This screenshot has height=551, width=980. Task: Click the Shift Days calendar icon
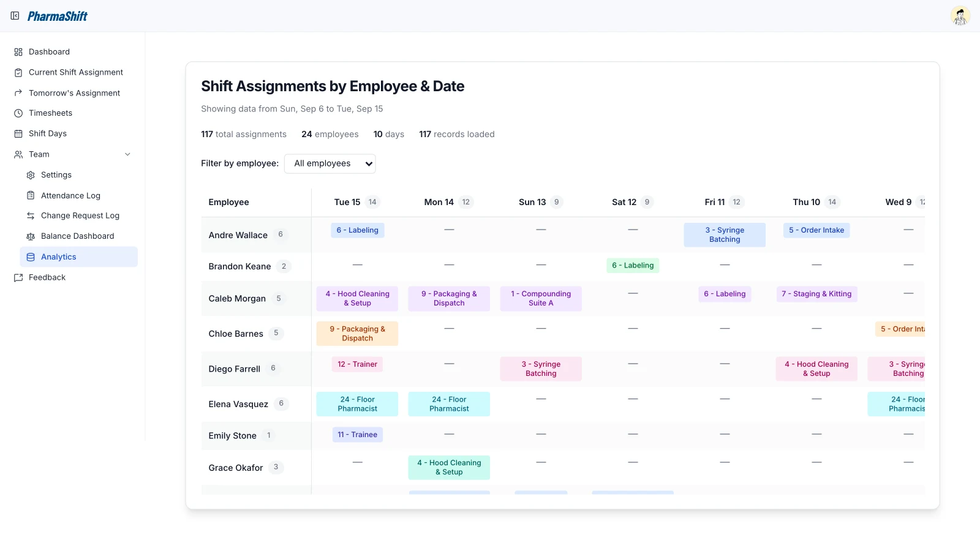click(18, 133)
